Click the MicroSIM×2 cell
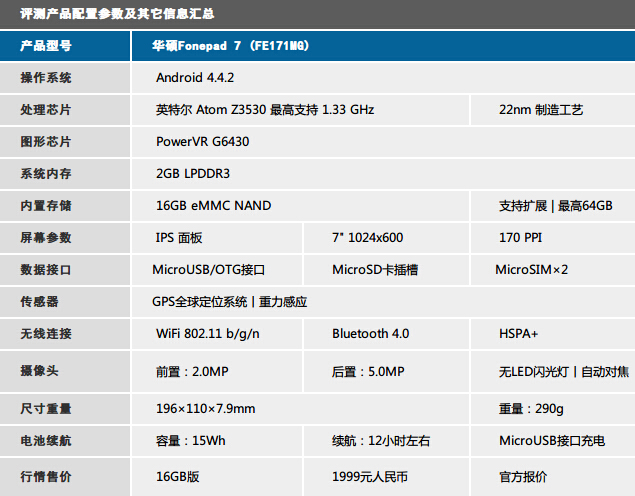 coord(553,270)
